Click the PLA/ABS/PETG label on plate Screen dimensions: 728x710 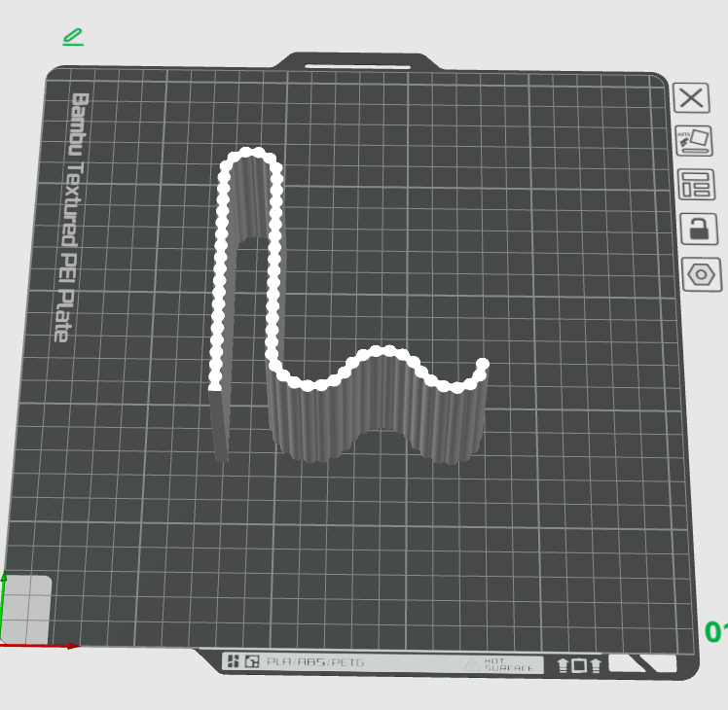tap(315, 662)
